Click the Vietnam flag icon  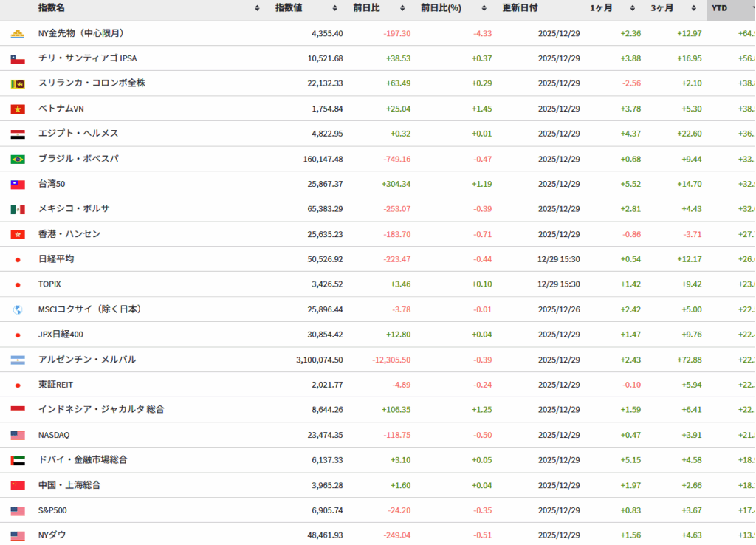[x=18, y=109]
